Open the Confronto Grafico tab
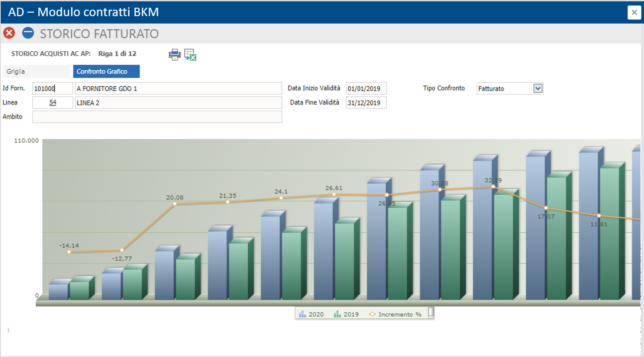 (106, 71)
